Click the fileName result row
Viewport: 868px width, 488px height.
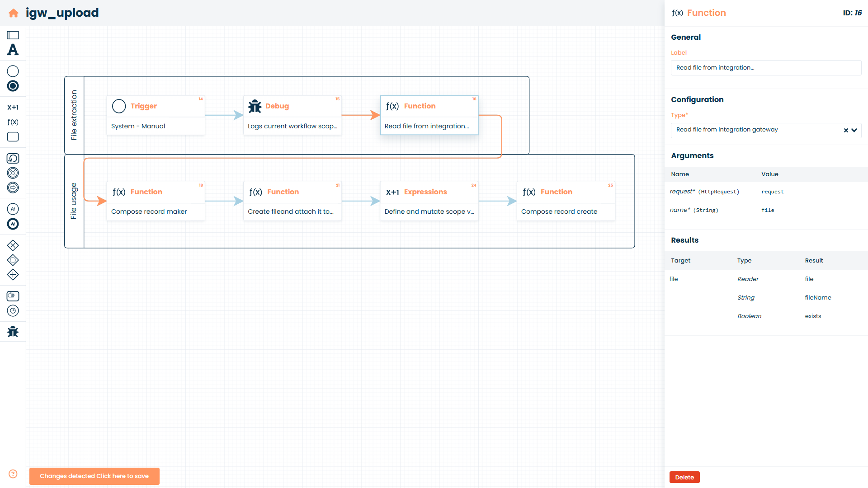pyautogui.click(x=766, y=297)
